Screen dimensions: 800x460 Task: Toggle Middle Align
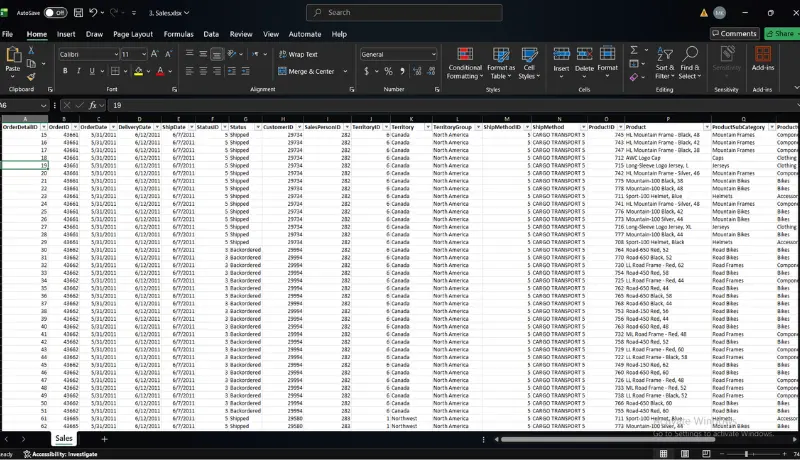(x=203, y=54)
